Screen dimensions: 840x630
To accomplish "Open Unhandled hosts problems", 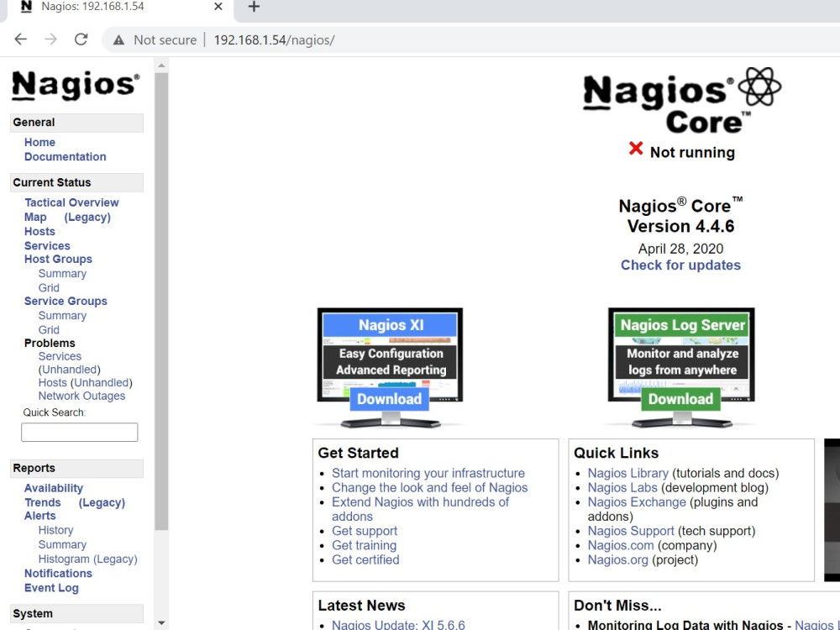I will click(102, 383).
